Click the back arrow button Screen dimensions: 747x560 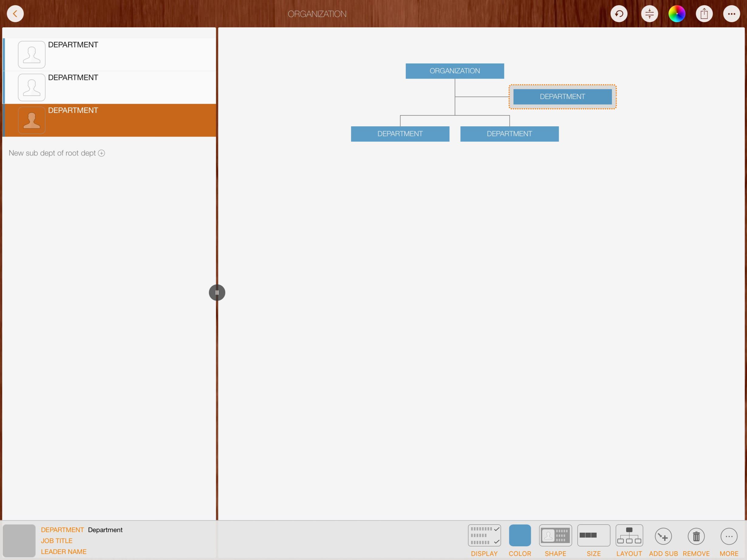15,14
